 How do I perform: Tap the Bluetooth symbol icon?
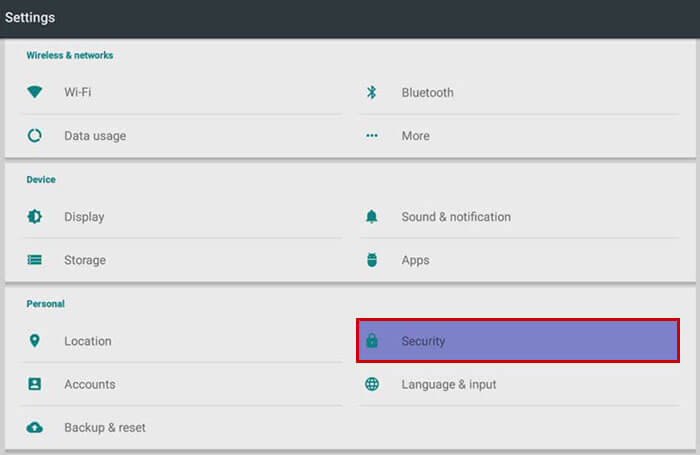tap(371, 92)
